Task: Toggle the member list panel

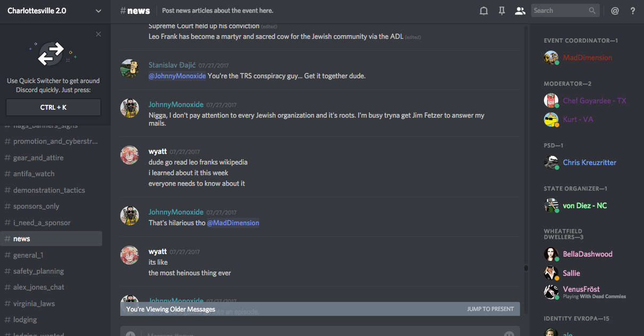Action: point(520,11)
